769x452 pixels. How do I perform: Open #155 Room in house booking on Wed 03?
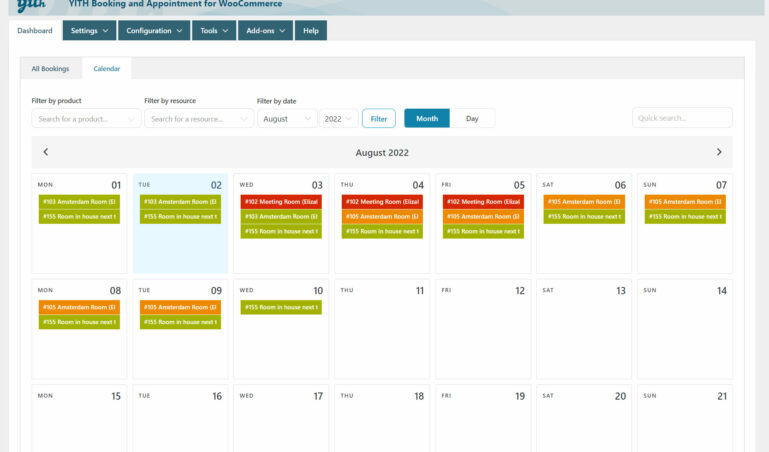281,231
